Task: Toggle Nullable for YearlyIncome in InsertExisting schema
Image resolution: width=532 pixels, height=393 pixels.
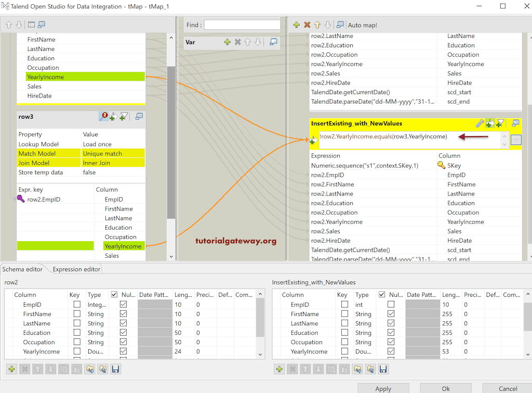Action: coord(390,351)
